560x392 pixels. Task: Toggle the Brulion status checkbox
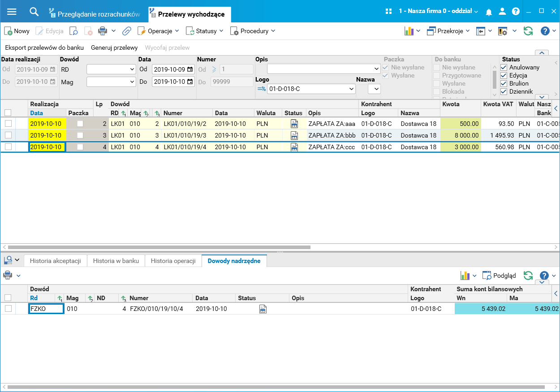(x=504, y=83)
